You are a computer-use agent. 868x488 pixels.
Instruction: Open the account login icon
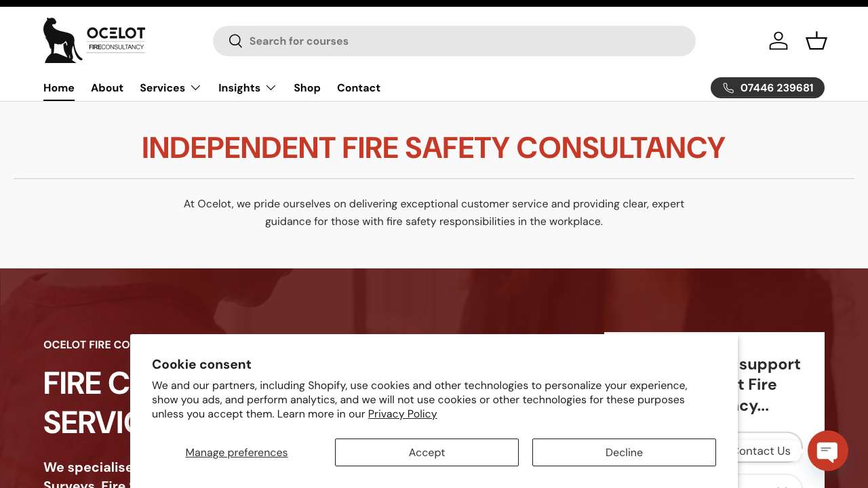click(778, 41)
